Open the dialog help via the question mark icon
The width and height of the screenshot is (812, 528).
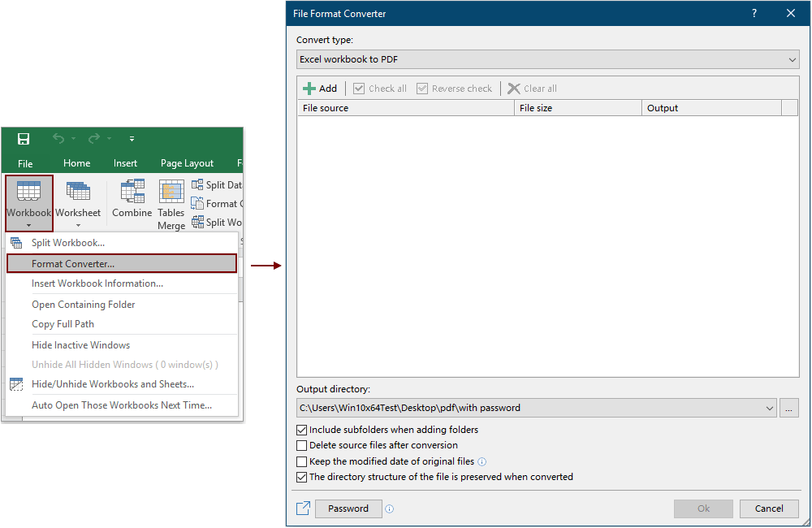(754, 13)
